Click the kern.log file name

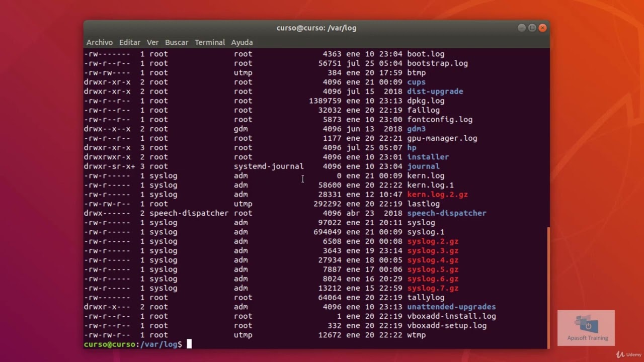pyautogui.click(x=426, y=176)
